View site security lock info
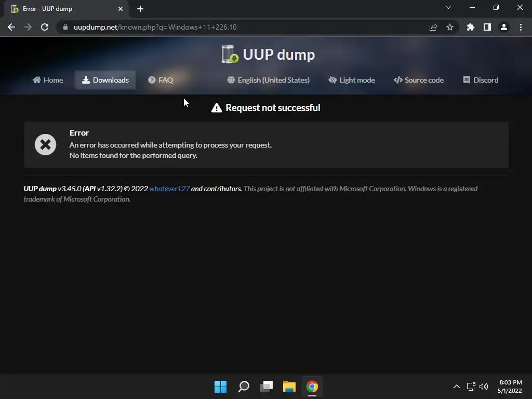532x399 pixels. (x=65, y=27)
